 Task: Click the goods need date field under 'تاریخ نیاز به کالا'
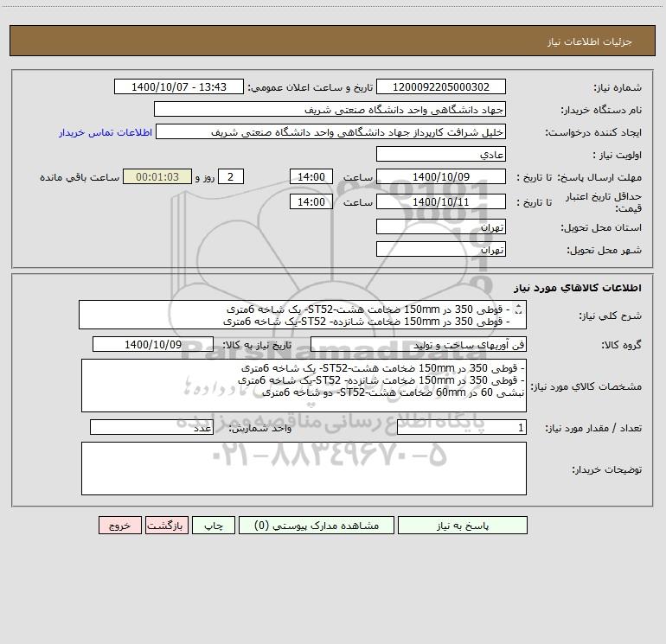coord(153,344)
